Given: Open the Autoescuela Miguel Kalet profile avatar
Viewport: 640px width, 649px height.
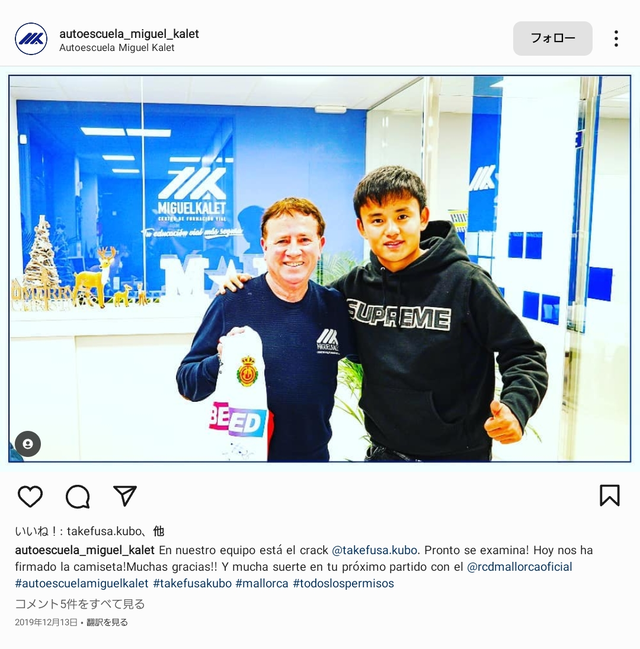Looking at the screenshot, I should coord(31,39).
